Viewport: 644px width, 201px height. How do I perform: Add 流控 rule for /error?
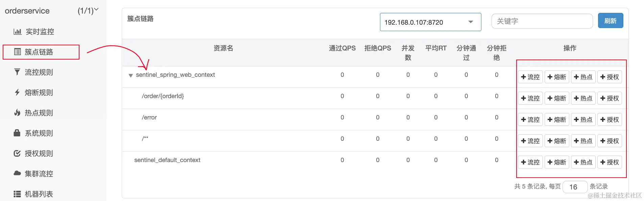point(530,119)
